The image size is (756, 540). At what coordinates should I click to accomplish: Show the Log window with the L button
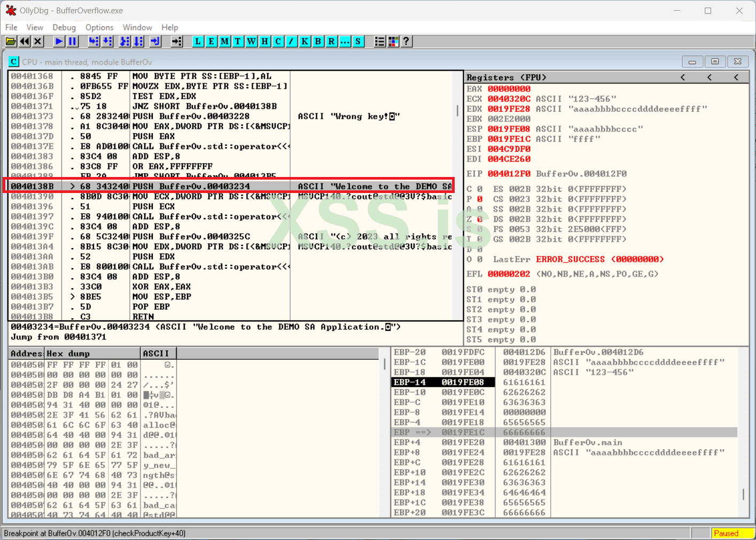[x=198, y=41]
